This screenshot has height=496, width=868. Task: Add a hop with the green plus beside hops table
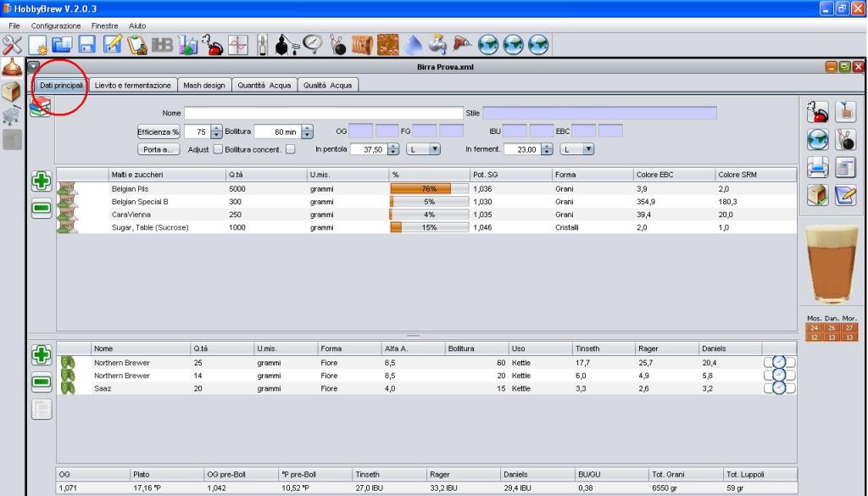click(x=42, y=355)
